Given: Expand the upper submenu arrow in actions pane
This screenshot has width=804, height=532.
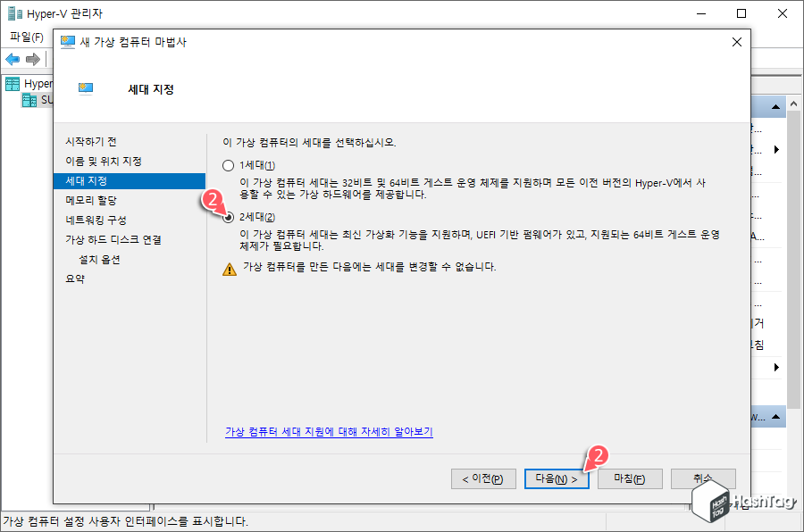Looking at the screenshot, I should (x=777, y=150).
